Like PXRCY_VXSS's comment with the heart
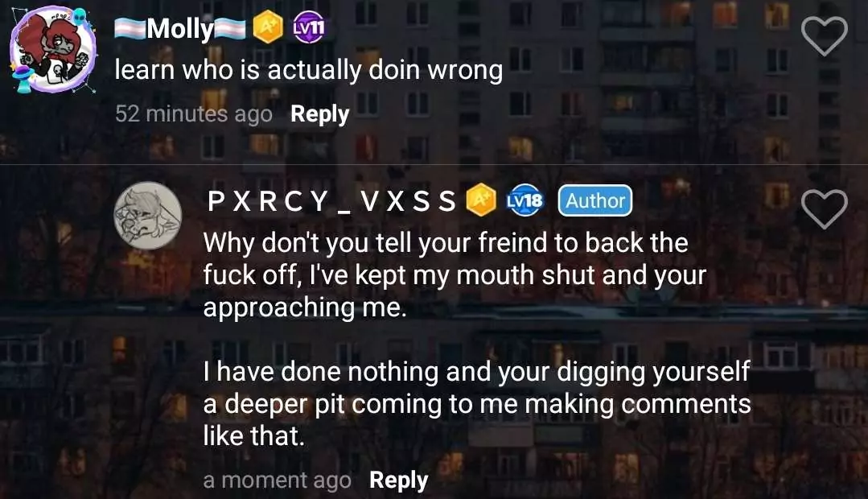The width and height of the screenshot is (868, 499). (825, 208)
